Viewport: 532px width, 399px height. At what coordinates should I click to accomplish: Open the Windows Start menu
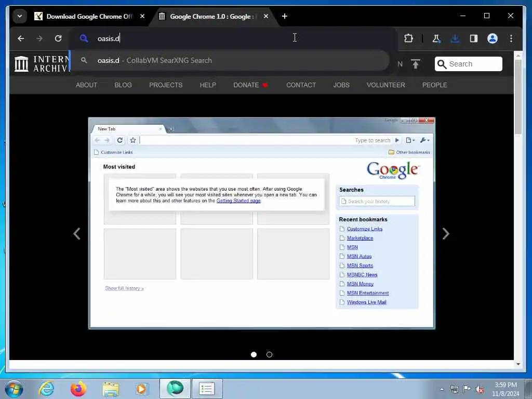point(14,389)
